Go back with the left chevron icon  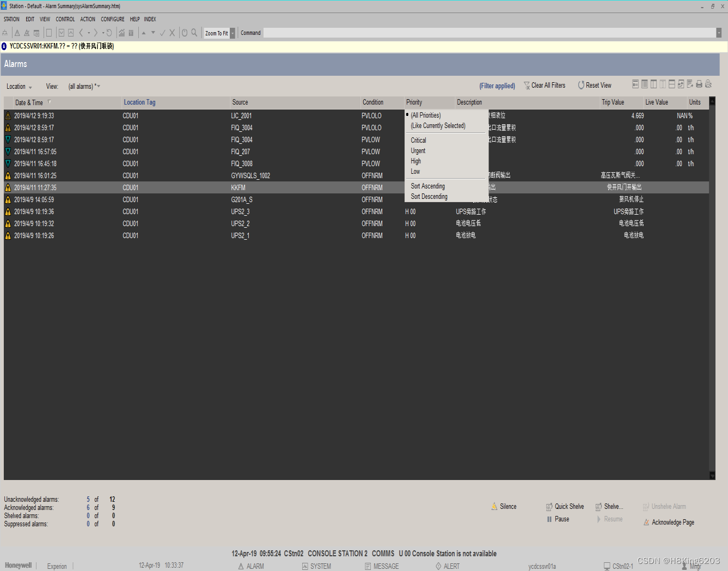click(x=81, y=33)
